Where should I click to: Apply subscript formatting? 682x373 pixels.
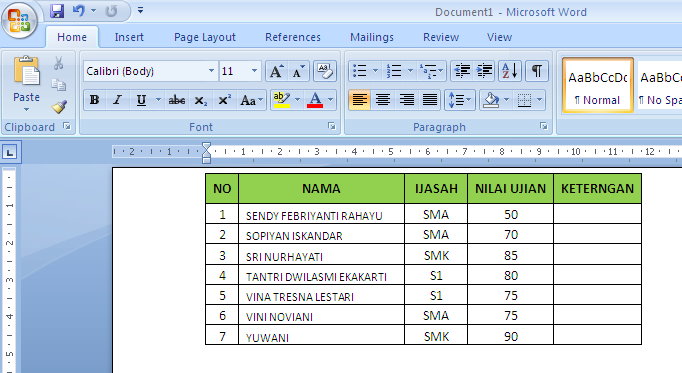(200, 100)
